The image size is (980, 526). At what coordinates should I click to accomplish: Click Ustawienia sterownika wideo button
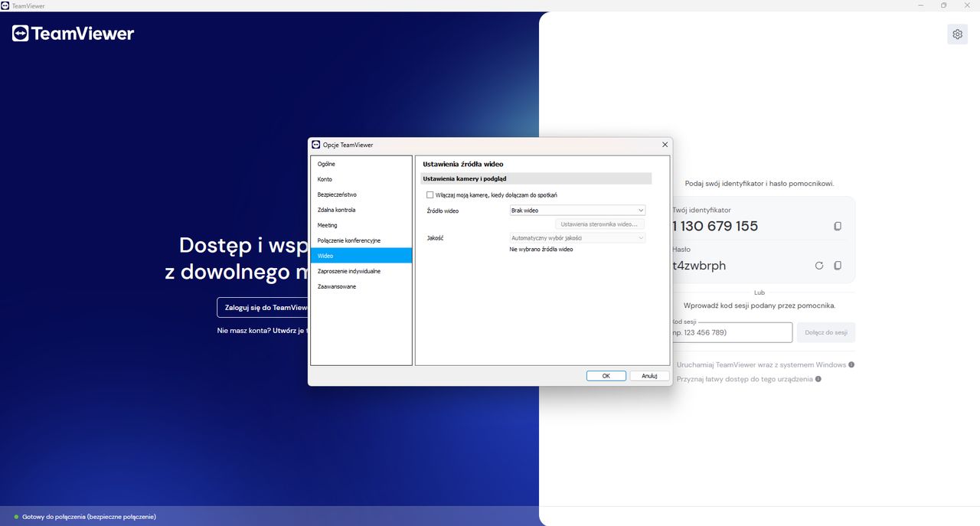[599, 224]
